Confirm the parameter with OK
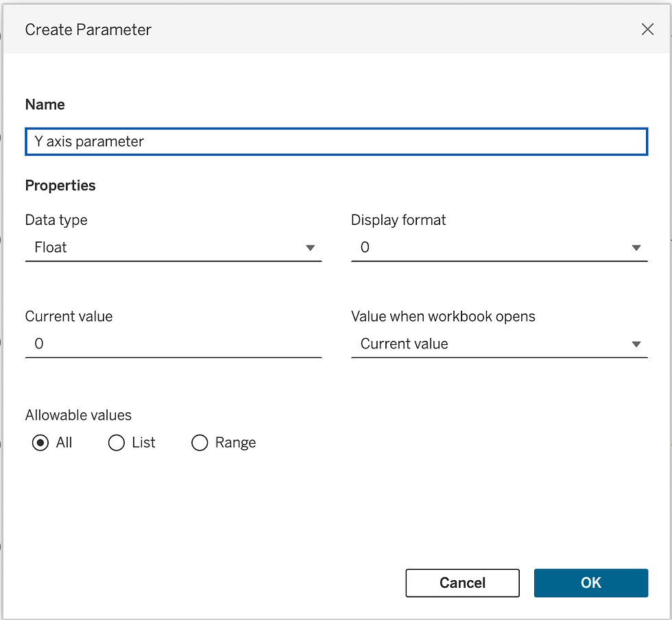672x620 pixels. coord(590,583)
